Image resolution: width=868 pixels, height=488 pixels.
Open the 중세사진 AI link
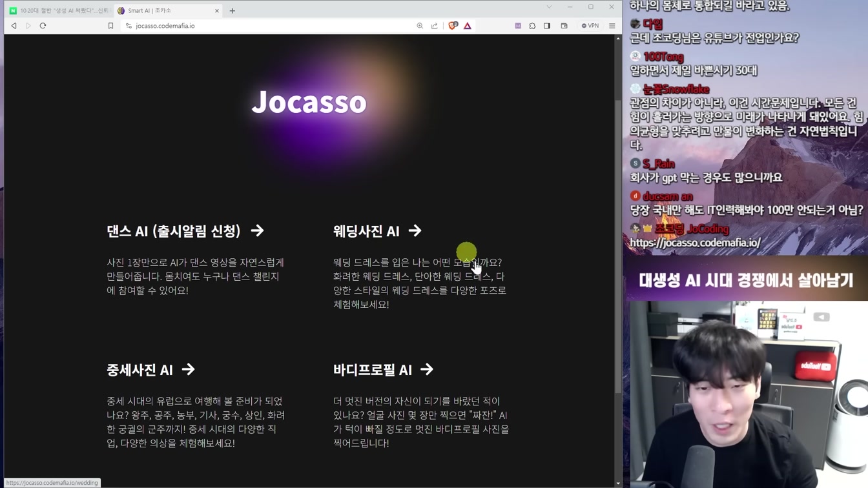tap(150, 370)
